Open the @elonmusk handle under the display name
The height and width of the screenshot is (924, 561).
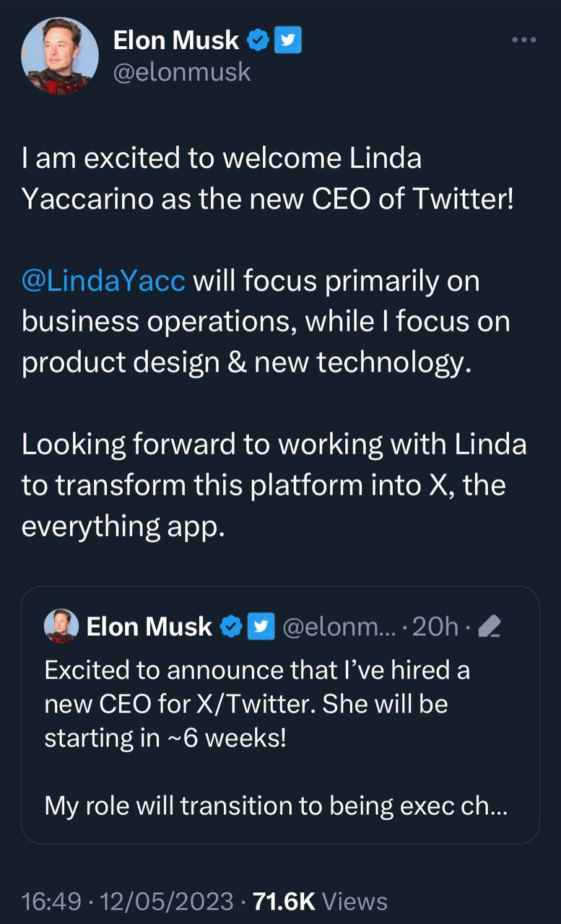(182, 71)
